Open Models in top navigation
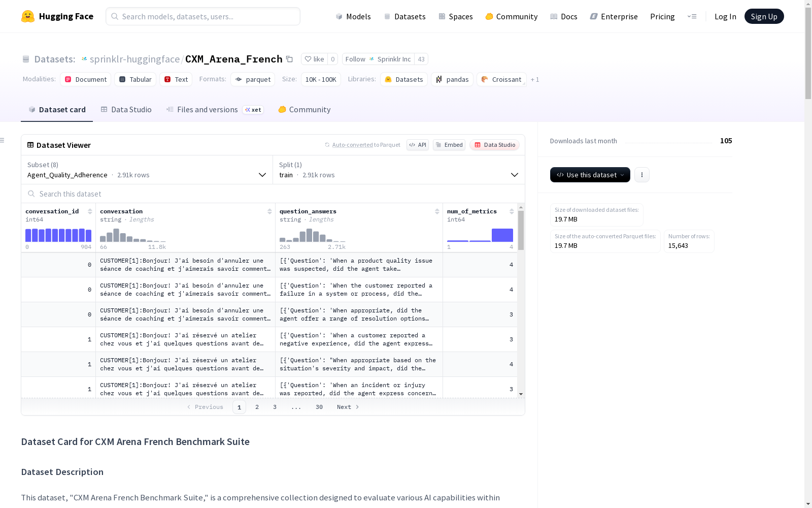 pyautogui.click(x=353, y=16)
